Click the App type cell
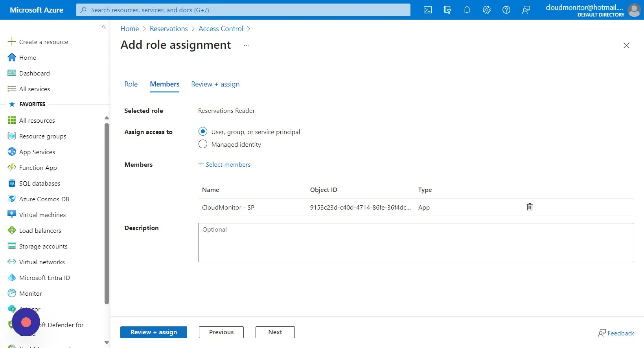The height and width of the screenshot is (348, 644). point(424,207)
